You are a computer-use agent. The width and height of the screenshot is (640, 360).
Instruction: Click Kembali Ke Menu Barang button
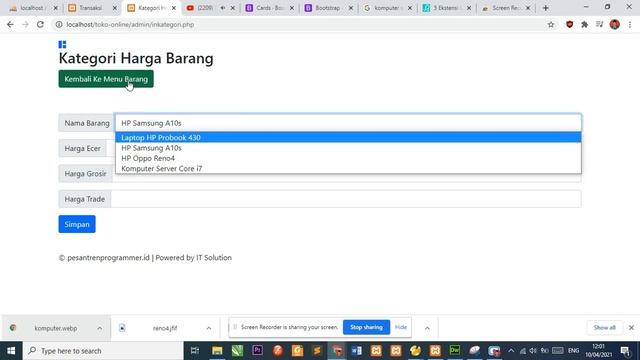tap(106, 79)
